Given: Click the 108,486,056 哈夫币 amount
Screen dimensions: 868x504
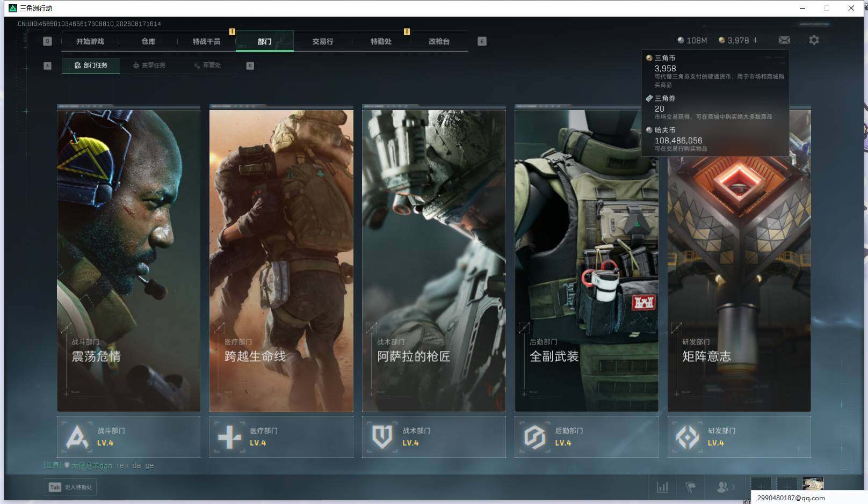Looking at the screenshot, I should click(x=678, y=141).
